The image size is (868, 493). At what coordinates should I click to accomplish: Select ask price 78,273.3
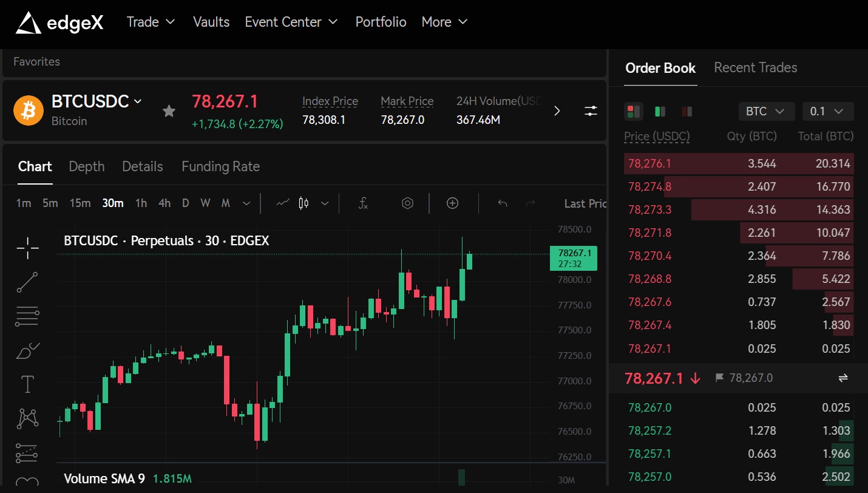tap(649, 209)
